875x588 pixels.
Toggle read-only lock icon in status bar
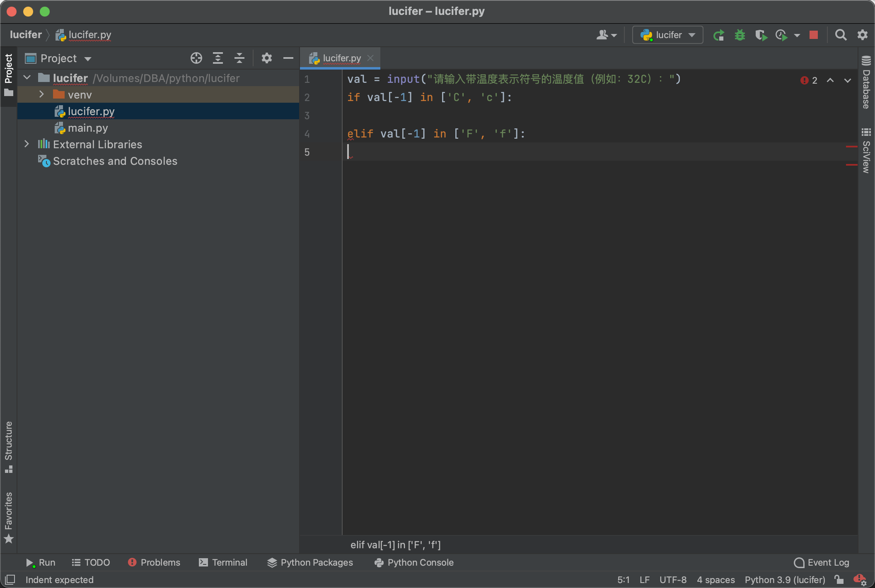click(839, 580)
